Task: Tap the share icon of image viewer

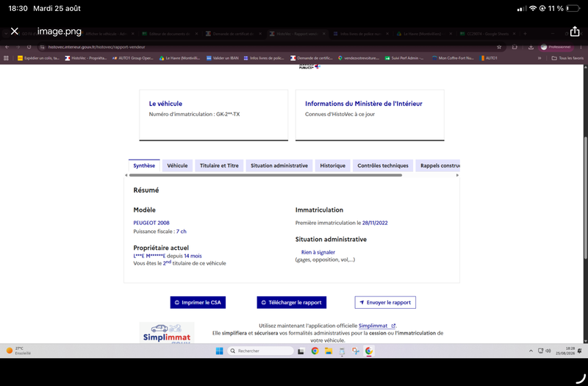Action: click(x=575, y=31)
